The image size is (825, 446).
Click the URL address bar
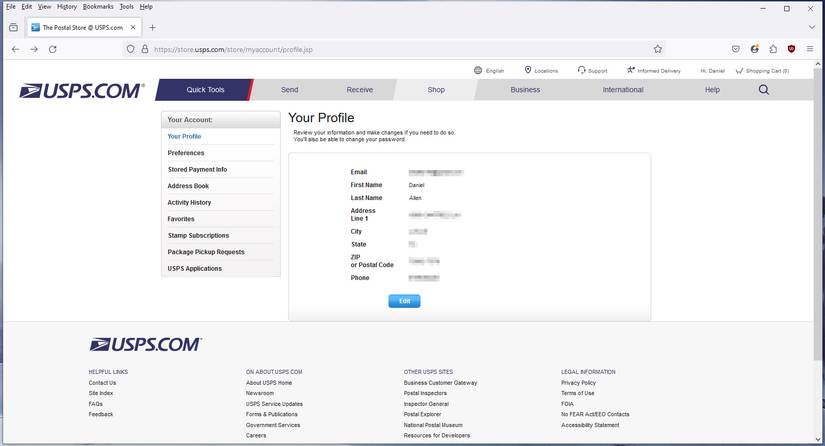[x=400, y=49]
